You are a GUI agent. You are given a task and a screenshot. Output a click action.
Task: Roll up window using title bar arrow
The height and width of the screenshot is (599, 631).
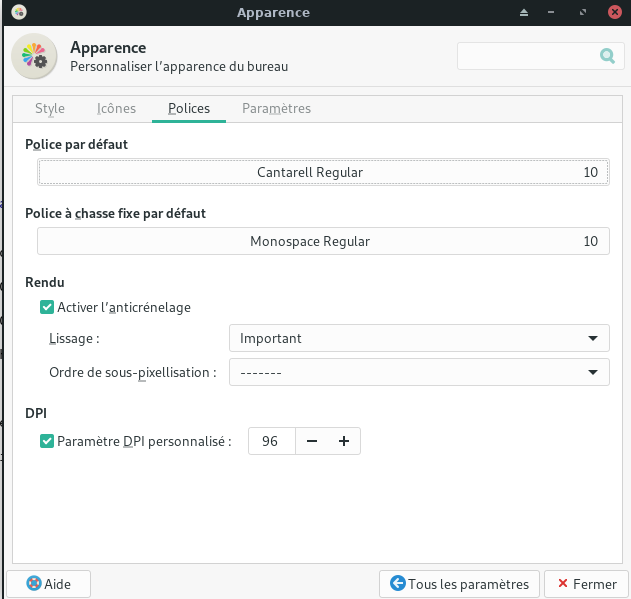(x=523, y=13)
